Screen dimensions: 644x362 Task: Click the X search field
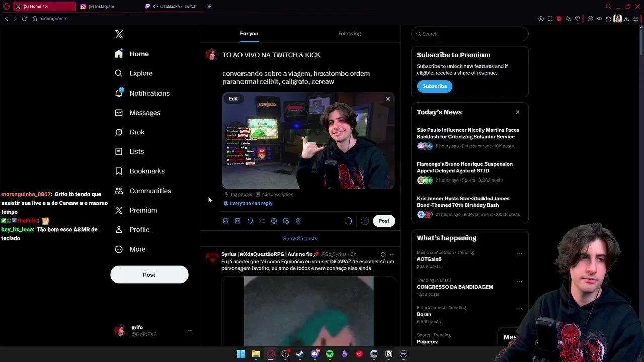click(x=470, y=34)
